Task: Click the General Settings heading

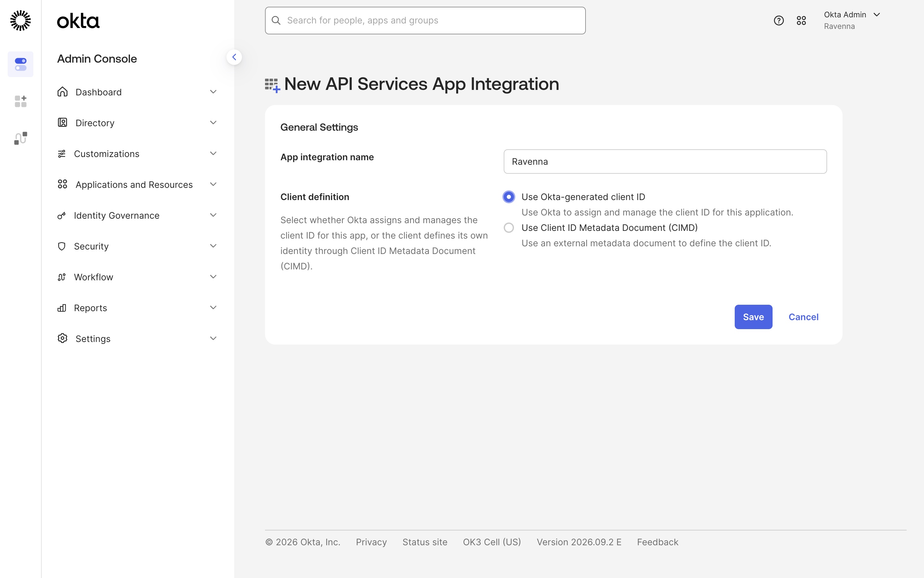Action: click(x=319, y=127)
